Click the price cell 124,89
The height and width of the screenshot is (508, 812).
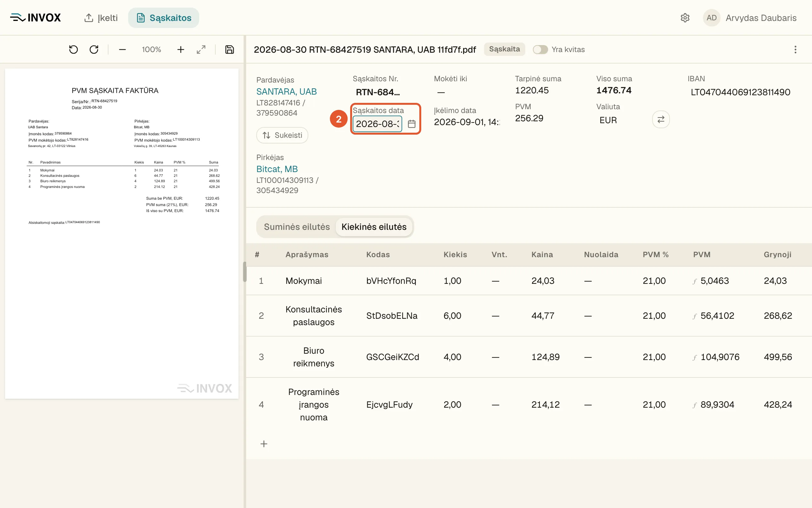546,357
